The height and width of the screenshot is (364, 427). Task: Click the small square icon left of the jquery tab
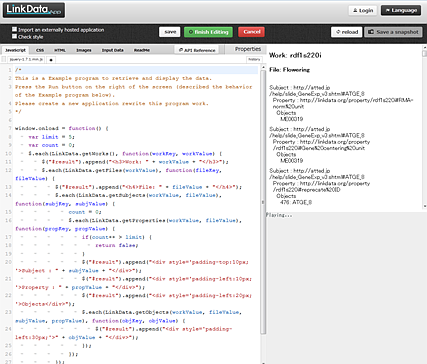point(4,59)
